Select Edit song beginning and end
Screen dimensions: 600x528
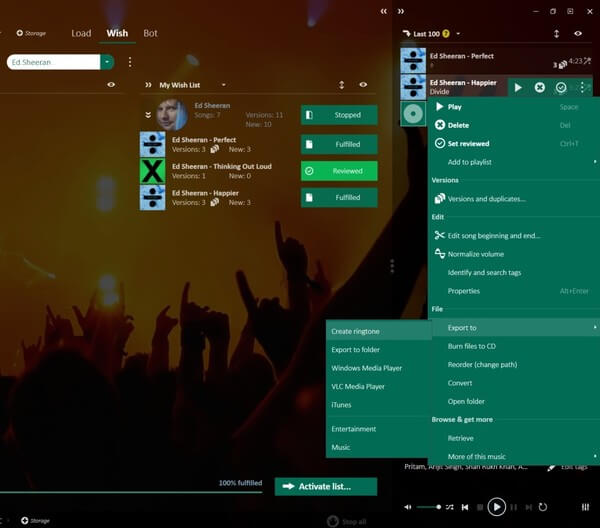coord(514,235)
